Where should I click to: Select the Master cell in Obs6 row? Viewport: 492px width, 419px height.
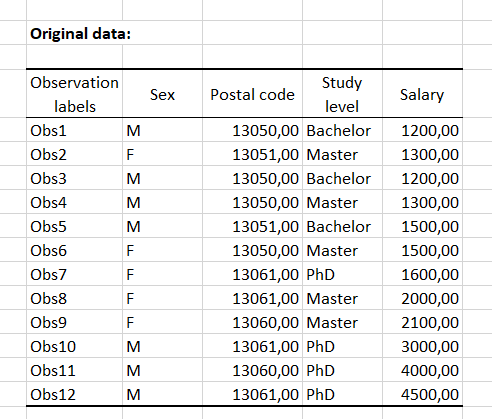pyautogui.click(x=342, y=250)
